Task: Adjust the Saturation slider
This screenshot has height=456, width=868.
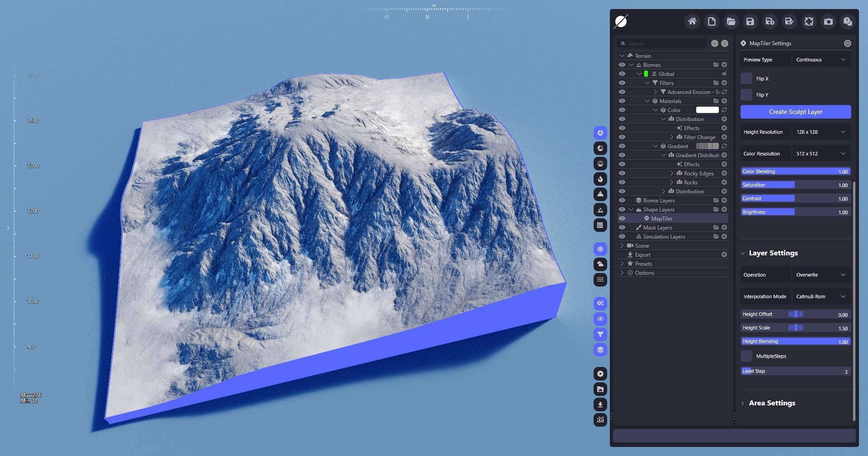Action: tap(795, 185)
